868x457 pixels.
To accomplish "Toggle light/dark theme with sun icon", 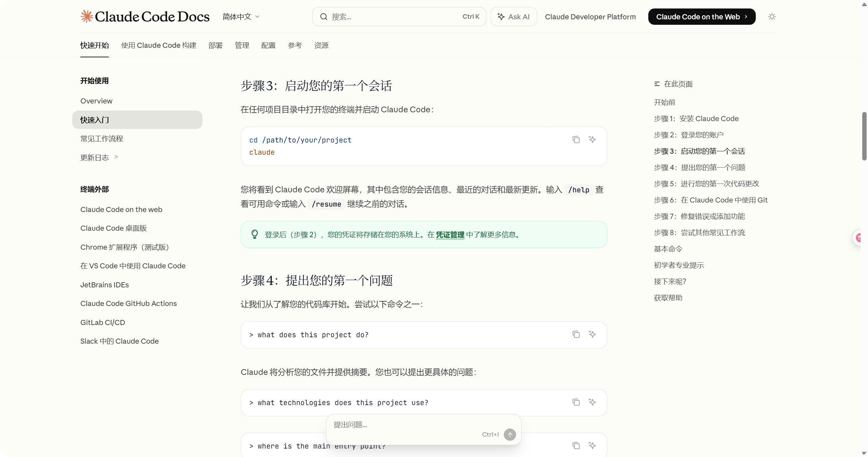I will [772, 17].
